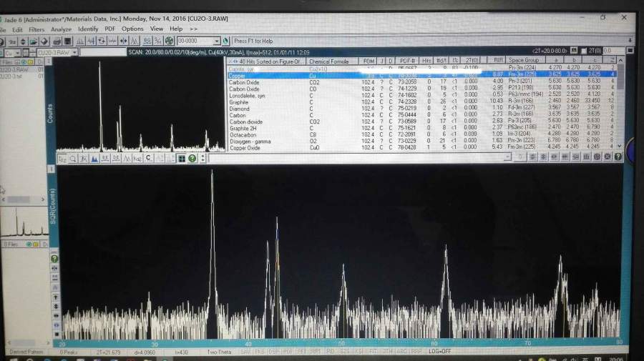
Task: Sort hits by FOM column header
Action: pos(369,61)
